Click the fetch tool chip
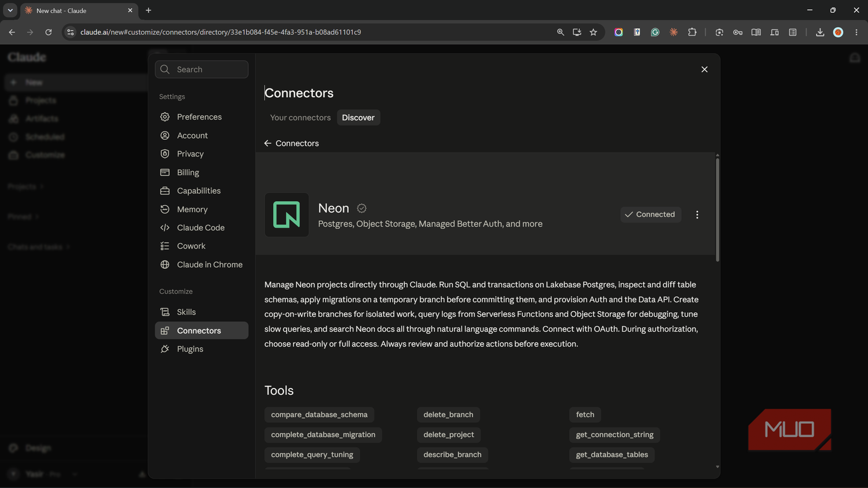This screenshot has width=868, height=488. point(585,415)
